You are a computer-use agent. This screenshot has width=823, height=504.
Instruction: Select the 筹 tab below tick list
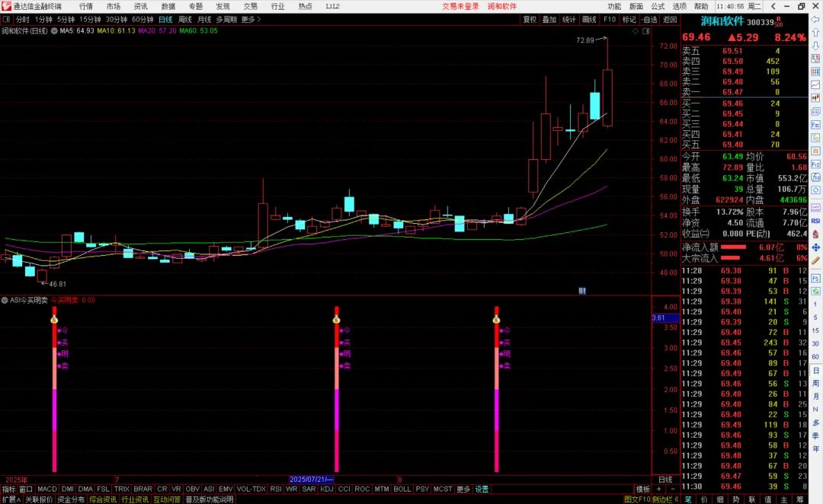coord(800,499)
